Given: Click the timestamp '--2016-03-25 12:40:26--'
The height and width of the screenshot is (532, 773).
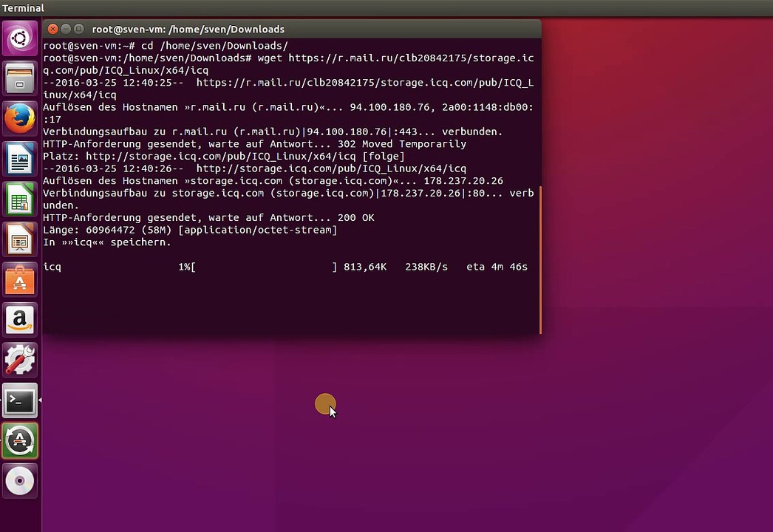Looking at the screenshot, I should click(x=113, y=168).
